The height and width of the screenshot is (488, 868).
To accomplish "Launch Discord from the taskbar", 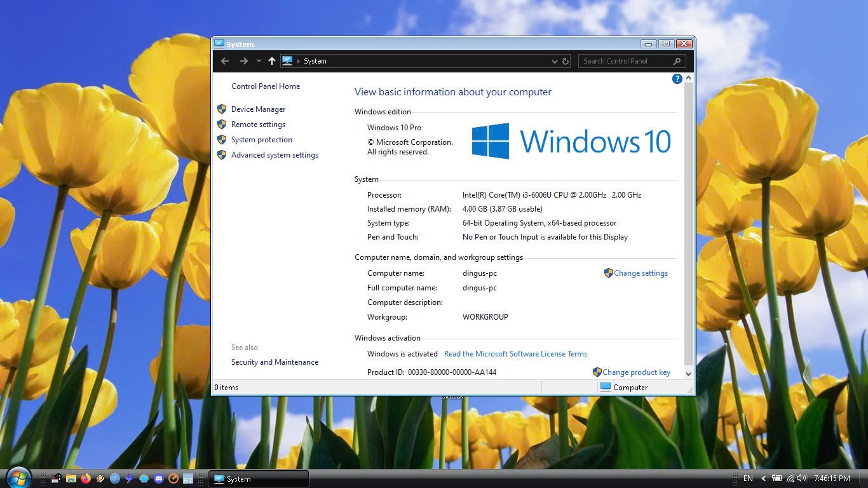I will [159, 478].
